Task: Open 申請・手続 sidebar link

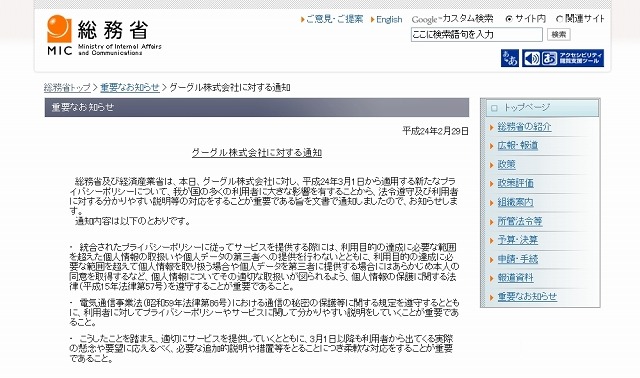Action: tap(518, 259)
